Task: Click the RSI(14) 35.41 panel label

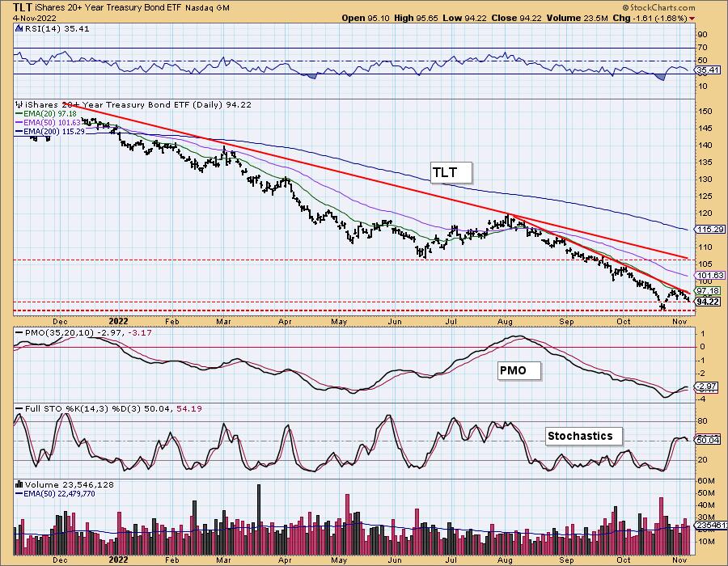Action: click(57, 29)
